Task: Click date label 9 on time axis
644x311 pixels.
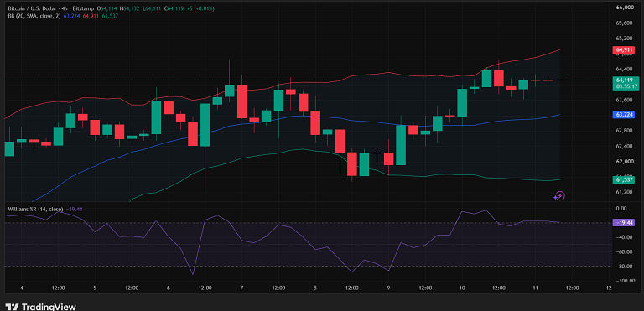Action: (x=388, y=288)
